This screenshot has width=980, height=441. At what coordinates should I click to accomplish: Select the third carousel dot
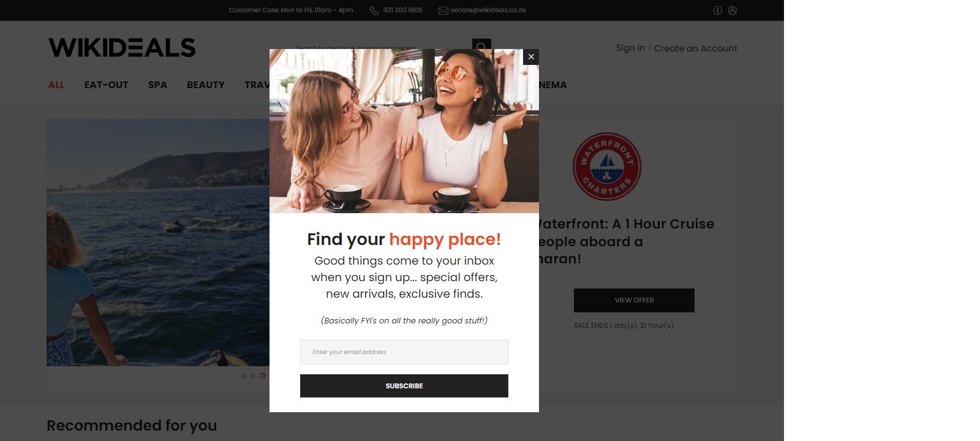(262, 376)
